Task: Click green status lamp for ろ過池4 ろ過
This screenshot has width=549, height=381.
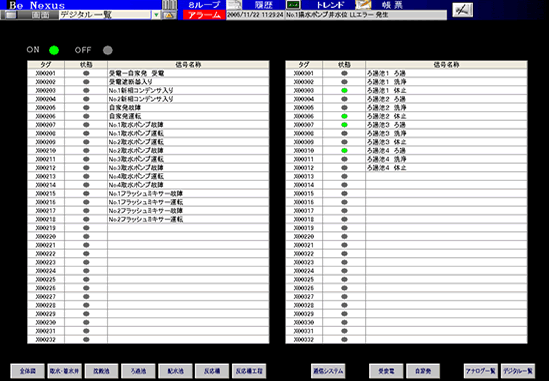Action: (x=344, y=151)
